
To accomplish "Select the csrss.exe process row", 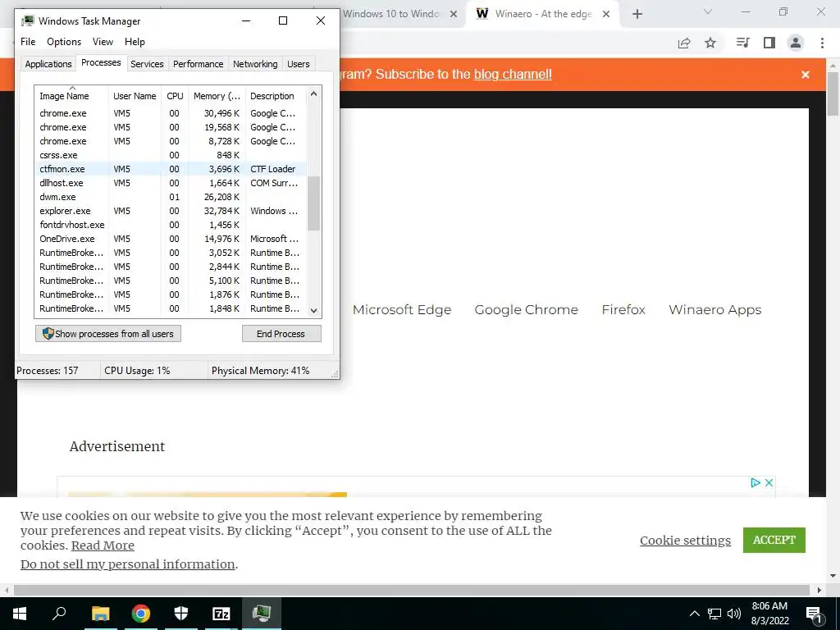I will [171, 155].
